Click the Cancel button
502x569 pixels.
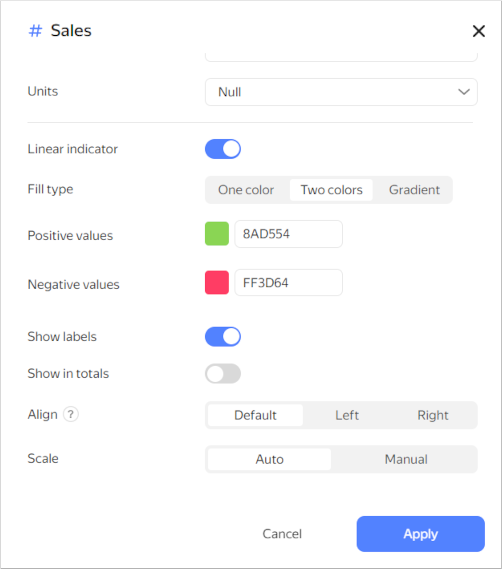(x=282, y=534)
